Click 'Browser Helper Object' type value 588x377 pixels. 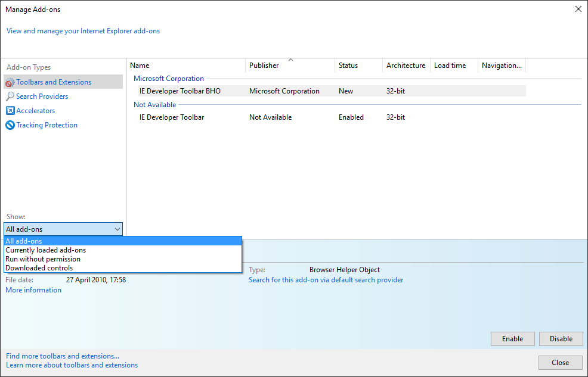345,270
